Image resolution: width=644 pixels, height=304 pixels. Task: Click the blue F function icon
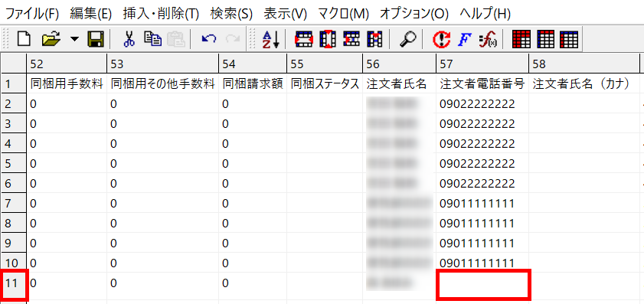click(x=464, y=39)
